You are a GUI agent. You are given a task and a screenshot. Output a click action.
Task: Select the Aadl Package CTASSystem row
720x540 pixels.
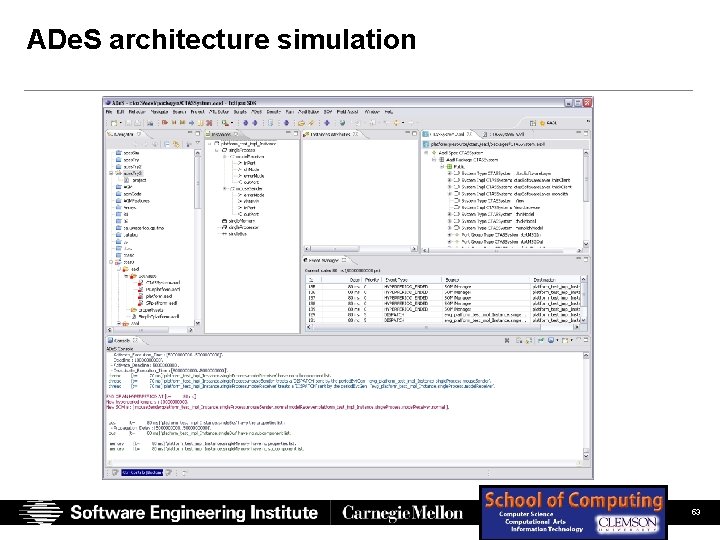coord(468,160)
